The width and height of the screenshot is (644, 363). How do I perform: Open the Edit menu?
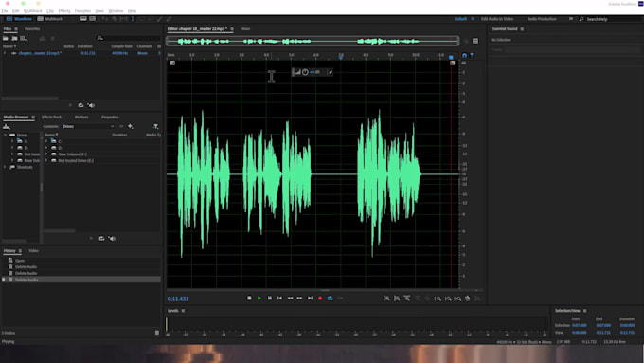pyautogui.click(x=15, y=11)
